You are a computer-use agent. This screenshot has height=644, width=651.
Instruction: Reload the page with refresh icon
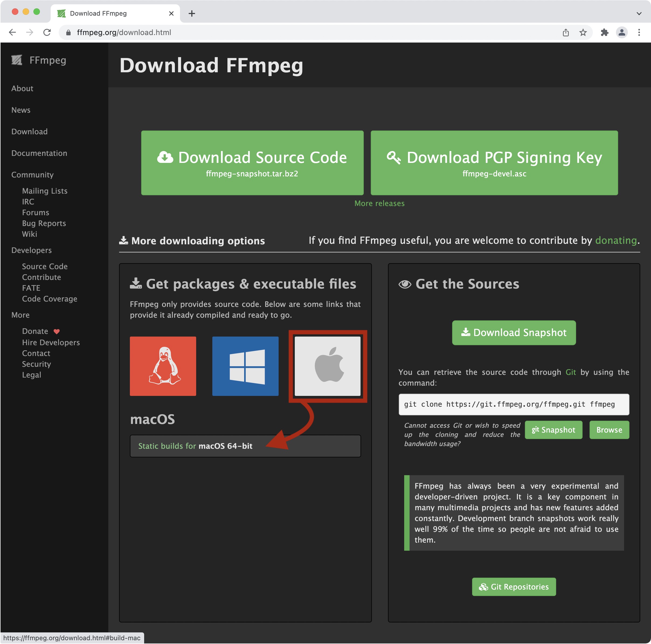pos(47,32)
